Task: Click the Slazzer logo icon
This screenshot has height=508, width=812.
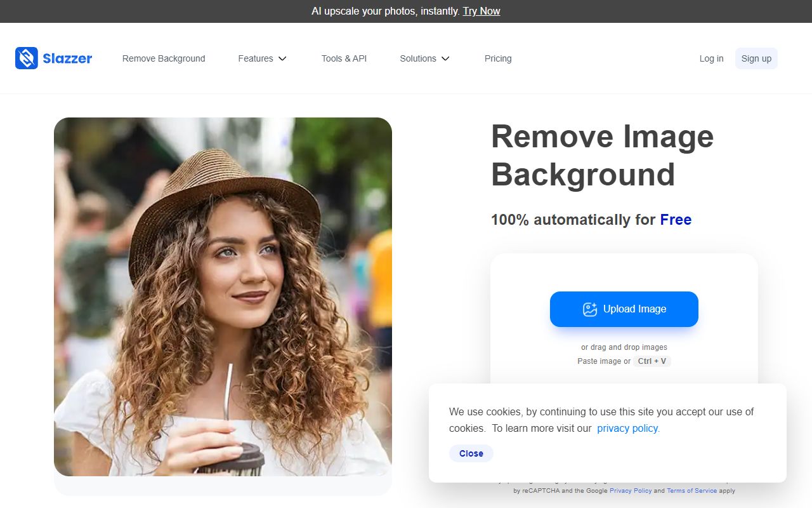Action: click(x=27, y=58)
